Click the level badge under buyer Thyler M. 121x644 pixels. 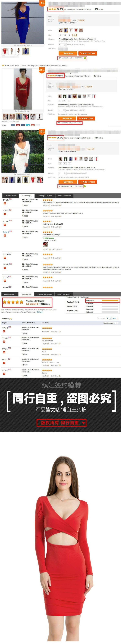5,236
